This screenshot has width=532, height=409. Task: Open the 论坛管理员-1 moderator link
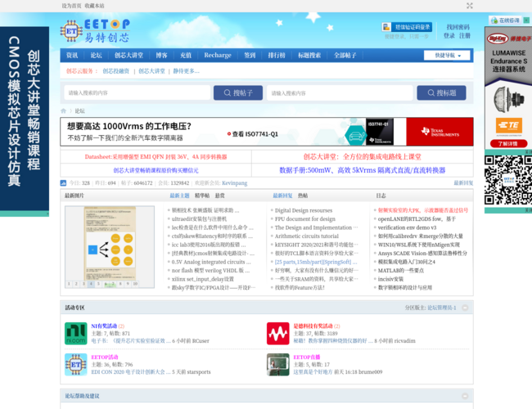click(442, 308)
